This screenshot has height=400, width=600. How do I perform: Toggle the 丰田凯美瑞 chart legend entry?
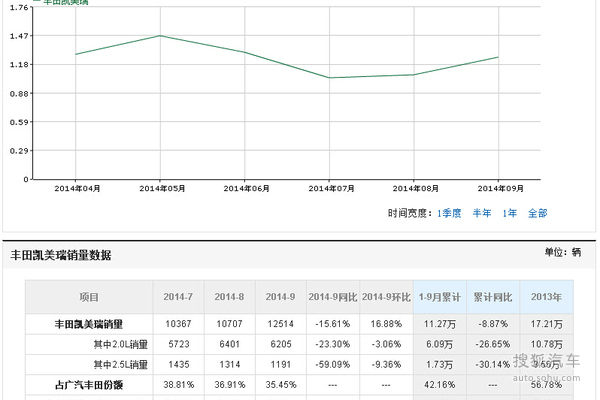pyautogui.click(x=62, y=2)
